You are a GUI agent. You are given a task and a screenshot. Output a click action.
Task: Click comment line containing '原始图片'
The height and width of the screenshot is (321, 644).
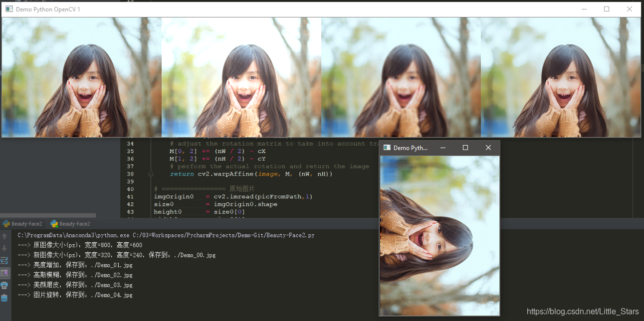click(x=204, y=189)
